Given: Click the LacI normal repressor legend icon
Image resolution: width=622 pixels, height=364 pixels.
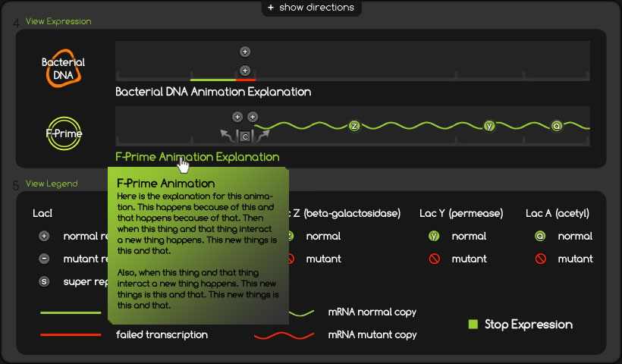Looking at the screenshot, I should coord(44,236).
